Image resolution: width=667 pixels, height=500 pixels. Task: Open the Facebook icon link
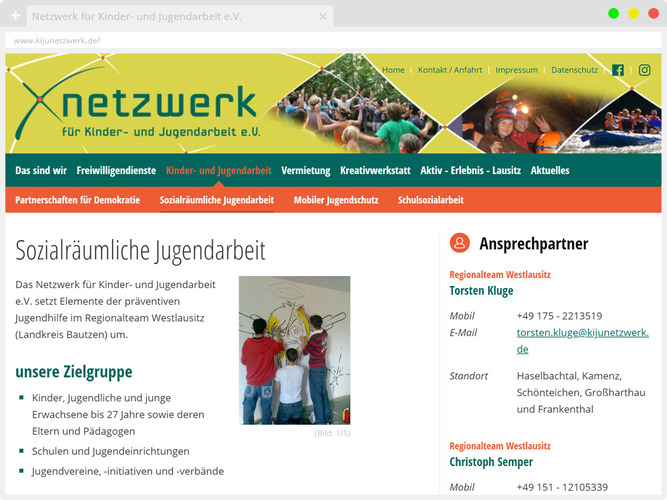[x=618, y=70]
